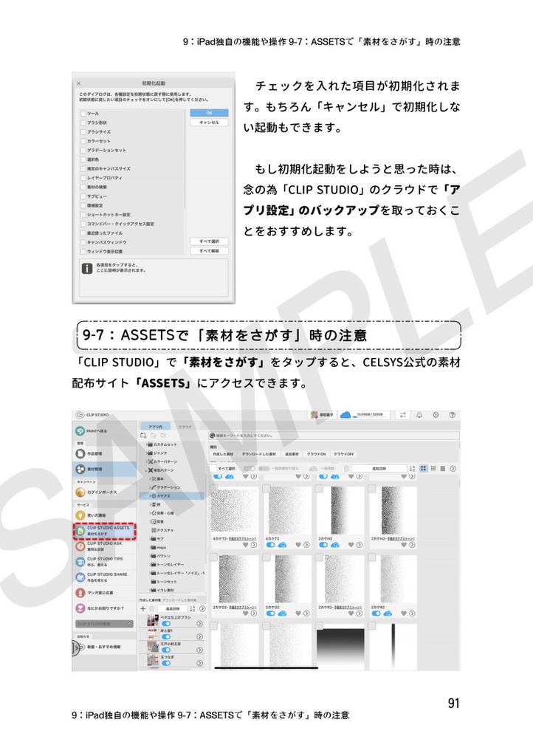Check the カラーセット checkbox

[x=83, y=141]
